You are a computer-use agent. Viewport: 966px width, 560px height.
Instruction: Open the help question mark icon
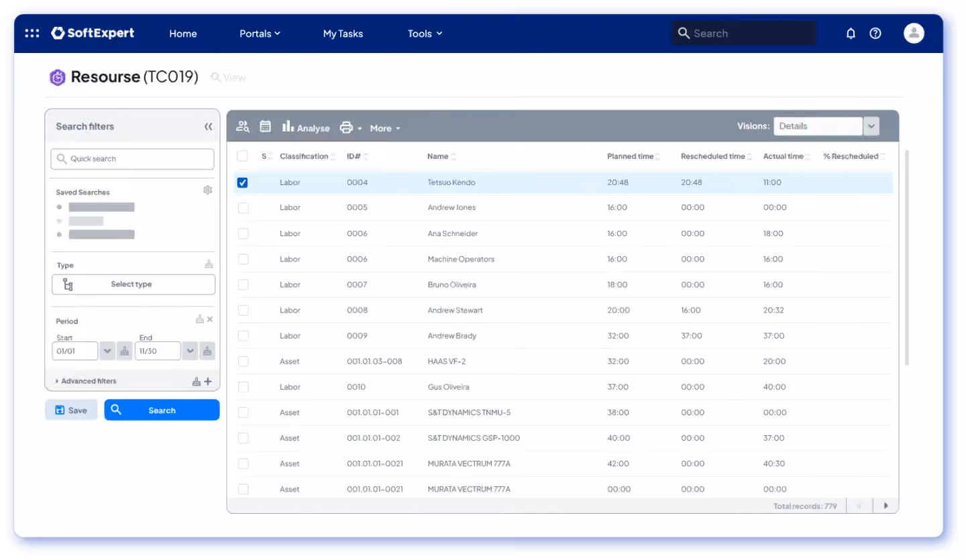875,33
